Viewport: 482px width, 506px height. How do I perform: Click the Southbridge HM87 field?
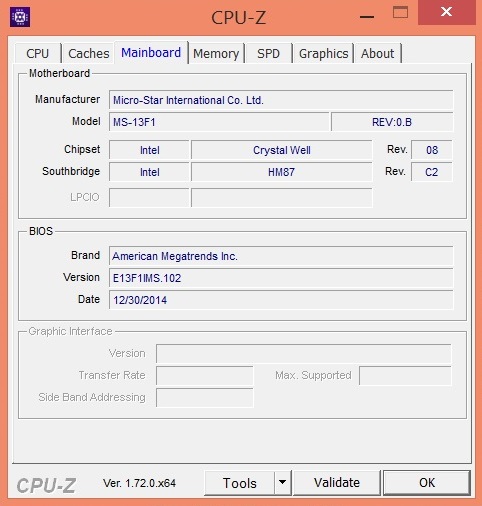281,172
